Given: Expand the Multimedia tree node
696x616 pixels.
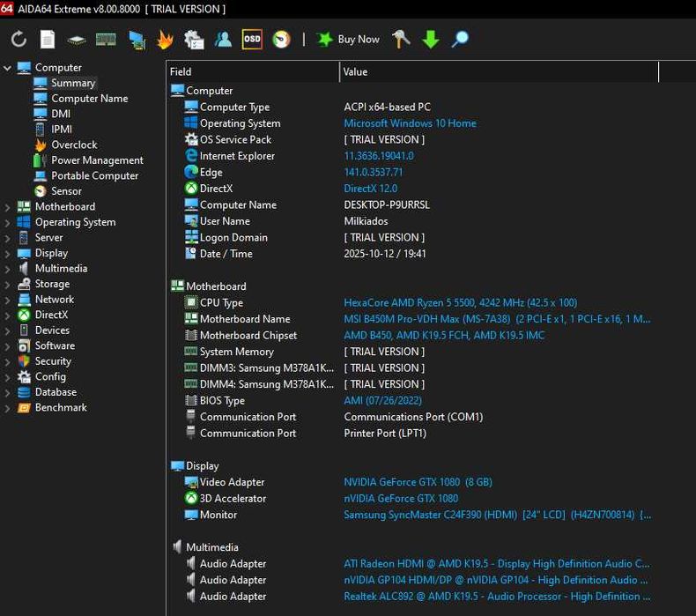Looking at the screenshot, I should point(7,270).
